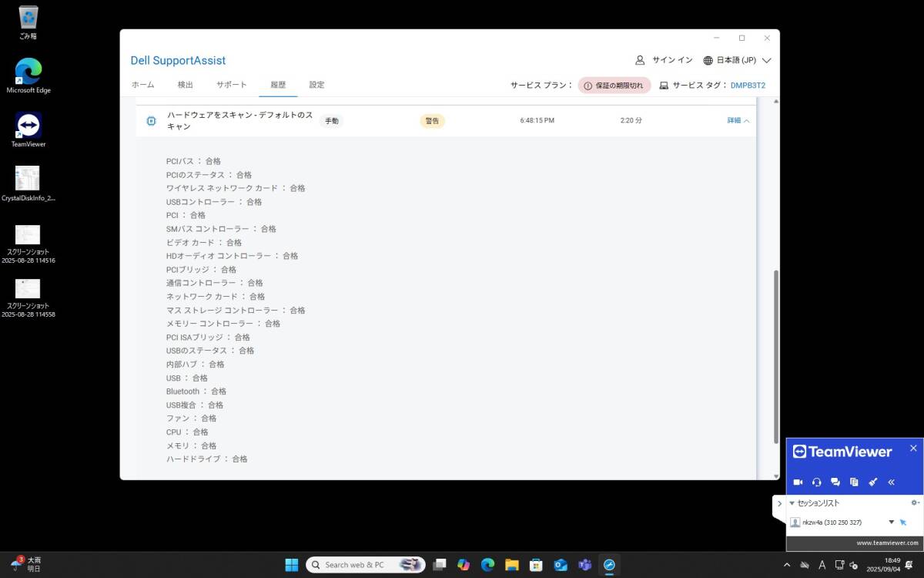Open TeamViewer file transfer icon
Screen dimensions: 924x578
pyautogui.click(x=854, y=482)
